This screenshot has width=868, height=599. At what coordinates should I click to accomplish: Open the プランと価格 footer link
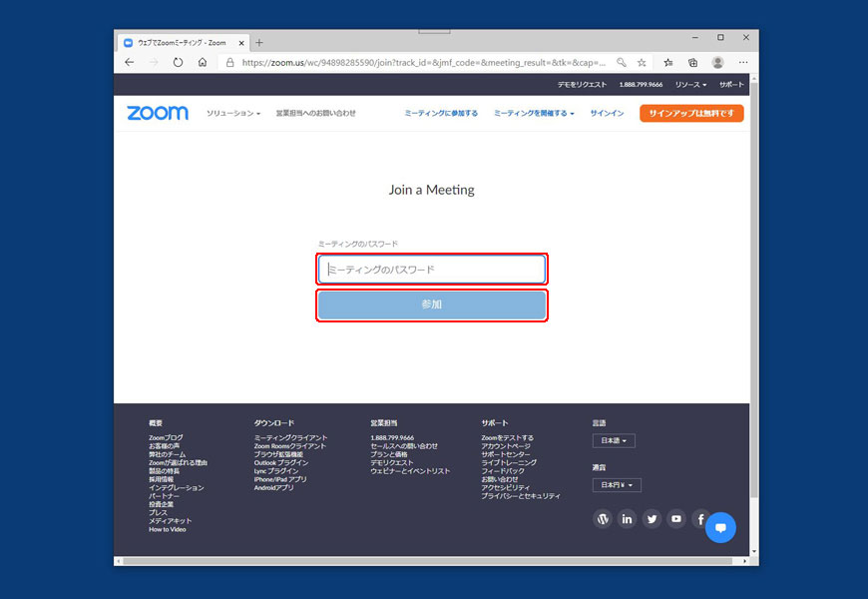pyautogui.click(x=389, y=454)
